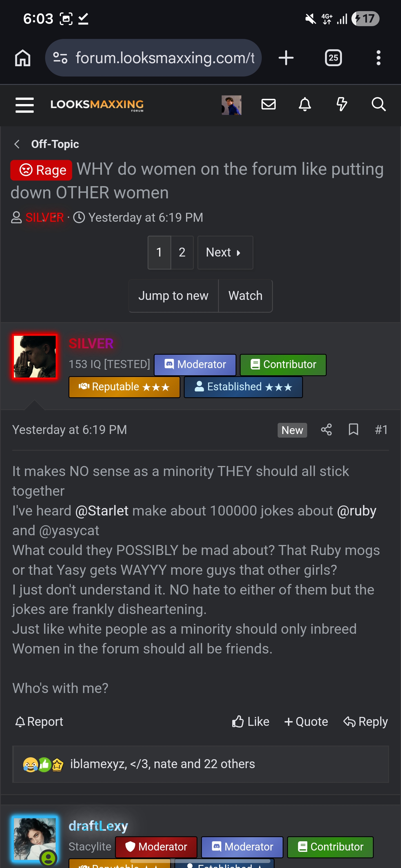Toggle Watch on this thread
This screenshot has height=868, width=401.
[x=245, y=295]
